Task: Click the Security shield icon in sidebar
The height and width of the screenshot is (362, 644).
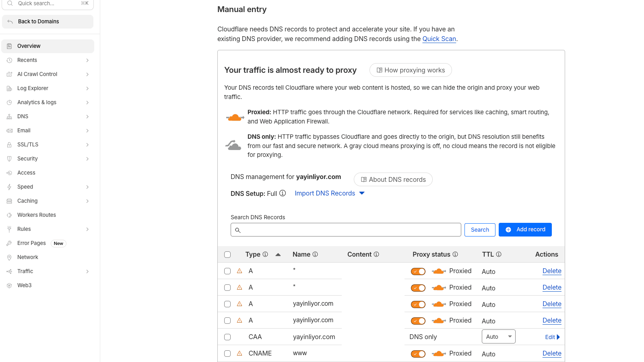Action: [9, 159]
